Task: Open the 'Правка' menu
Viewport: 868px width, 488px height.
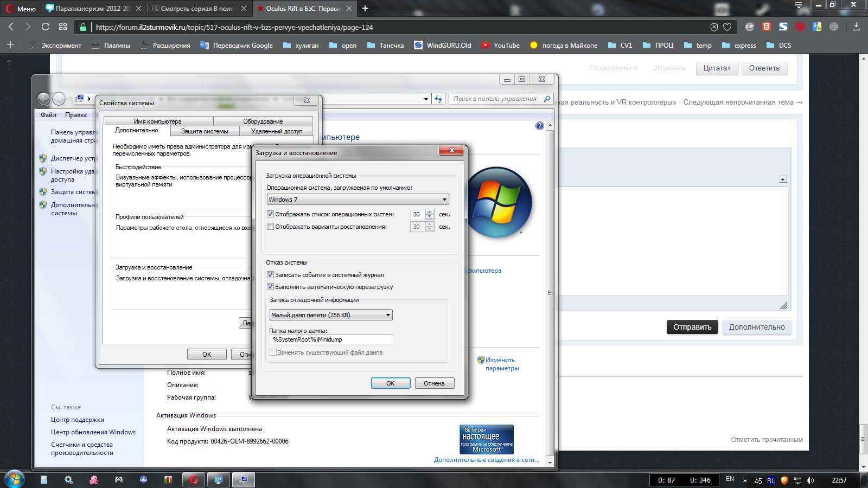Action: pos(76,115)
